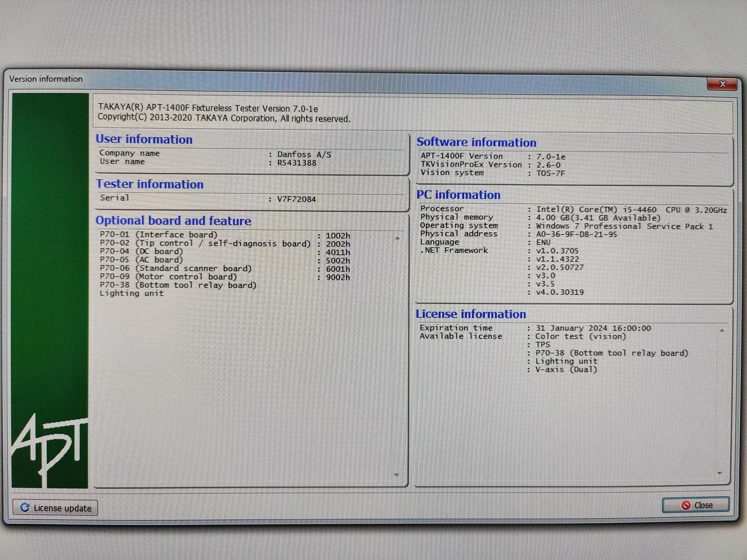This screenshot has width=747, height=560.
Task: Click the User information heading
Action: (144, 139)
